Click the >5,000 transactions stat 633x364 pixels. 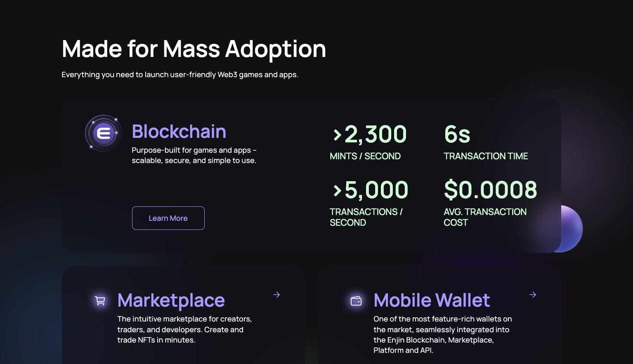click(371, 190)
